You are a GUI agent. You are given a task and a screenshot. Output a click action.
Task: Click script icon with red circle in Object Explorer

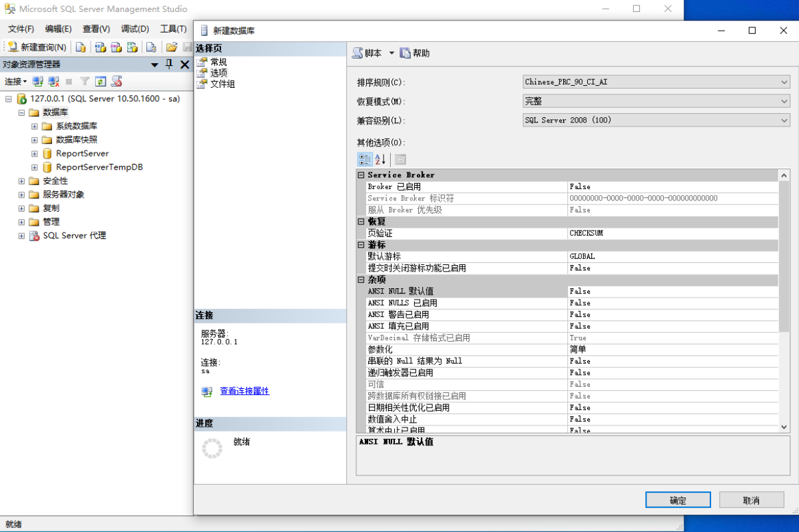pos(117,81)
